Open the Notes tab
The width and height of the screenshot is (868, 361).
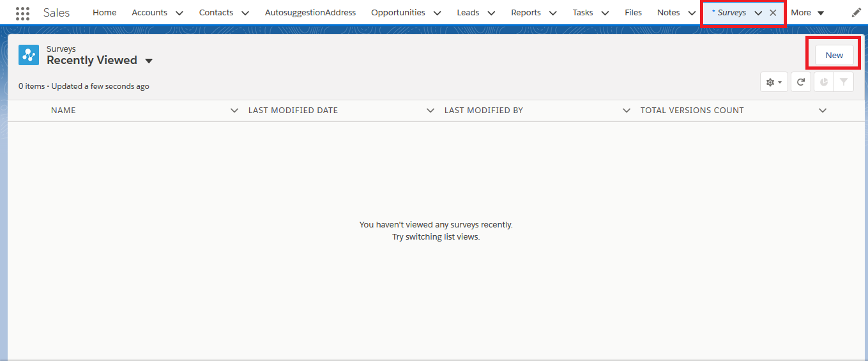pos(668,13)
